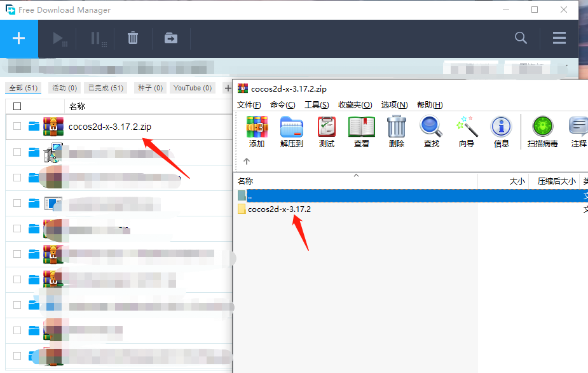Open the 收藏夹(O) menu
This screenshot has width=588, height=373.
click(x=355, y=105)
